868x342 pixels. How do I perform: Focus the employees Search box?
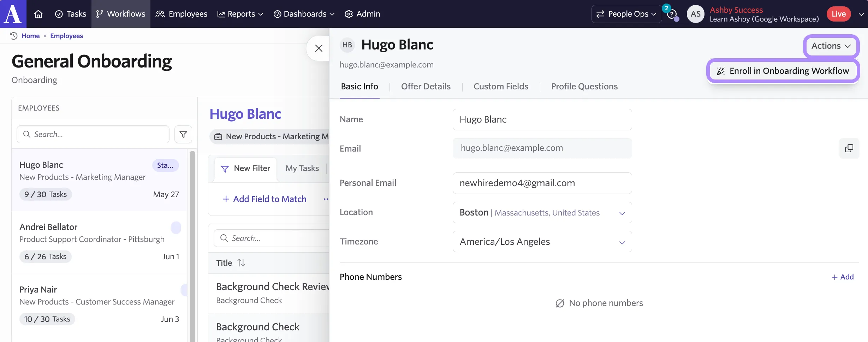[93, 134]
